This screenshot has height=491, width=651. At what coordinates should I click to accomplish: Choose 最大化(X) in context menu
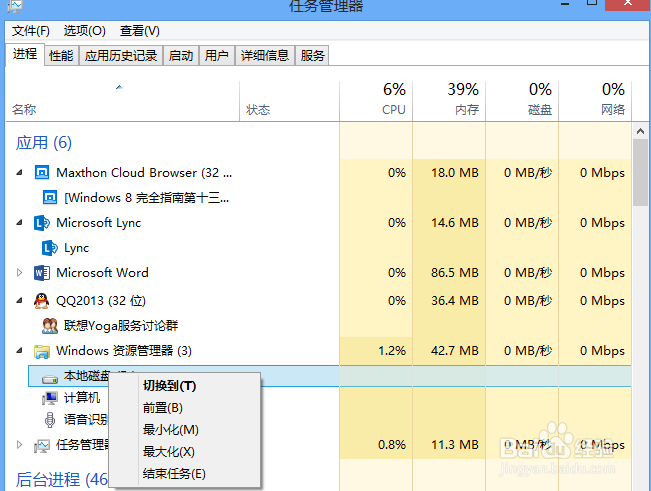click(x=169, y=452)
